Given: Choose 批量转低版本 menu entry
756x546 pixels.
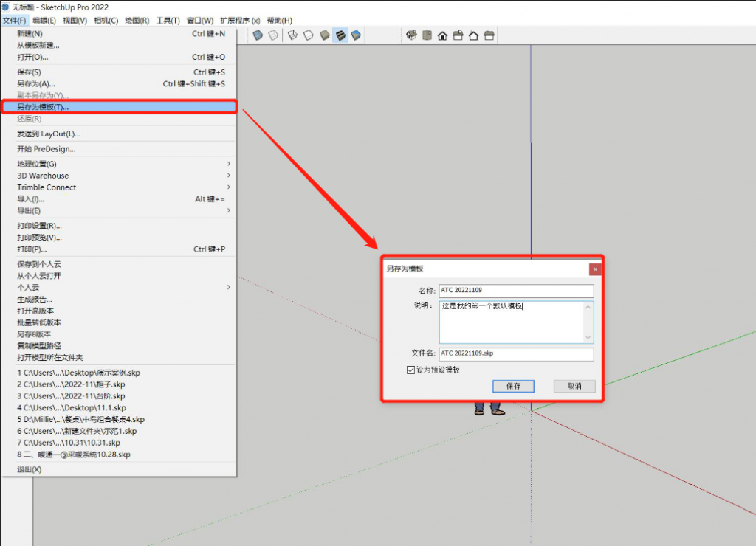Looking at the screenshot, I should [x=120, y=322].
